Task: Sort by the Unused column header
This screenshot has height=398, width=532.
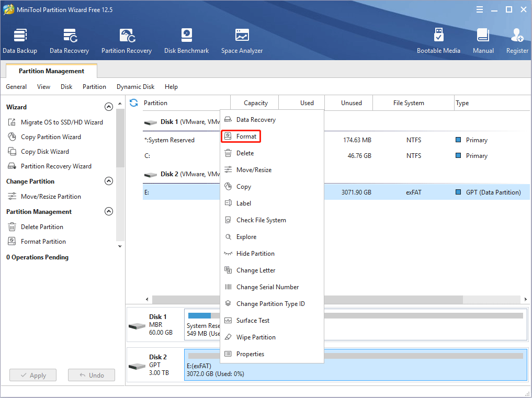Action: point(349,103)
